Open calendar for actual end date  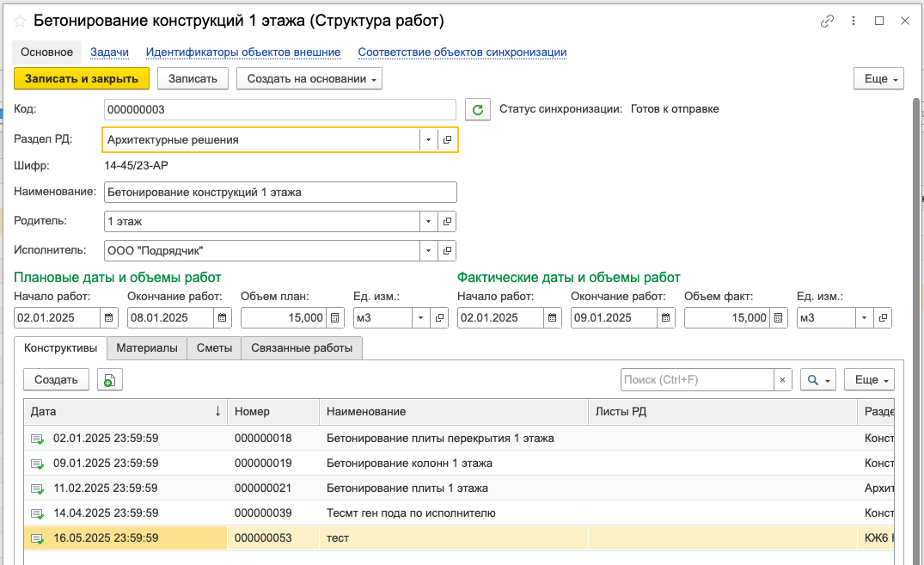tap(666, 317)
